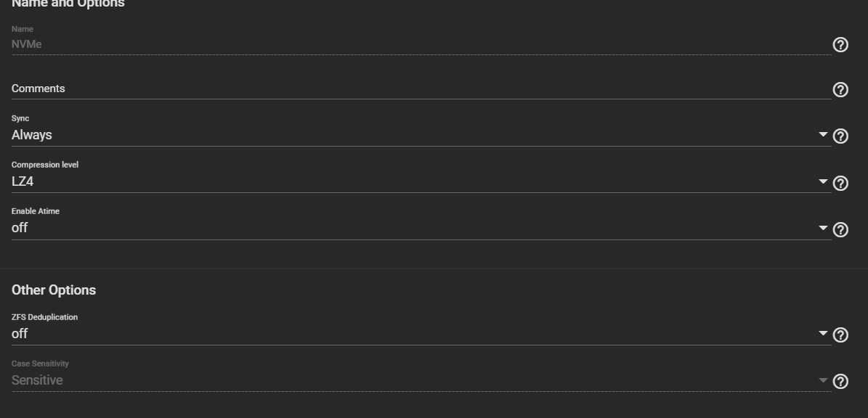This screenshot has width=868, height=418.
Task: Click the LZ4 compression value
Action: click(23, 181)
